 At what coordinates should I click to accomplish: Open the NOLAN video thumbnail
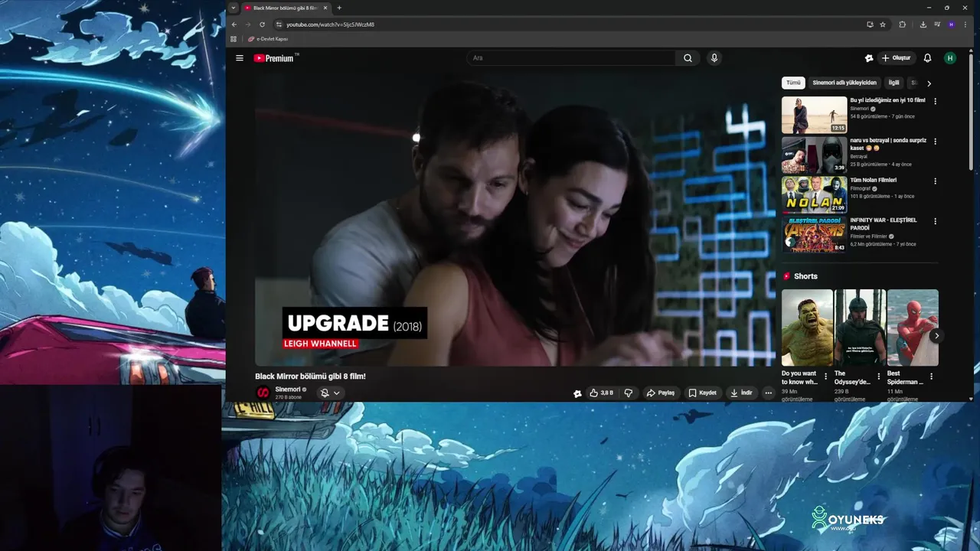click(x=814, y=195)
